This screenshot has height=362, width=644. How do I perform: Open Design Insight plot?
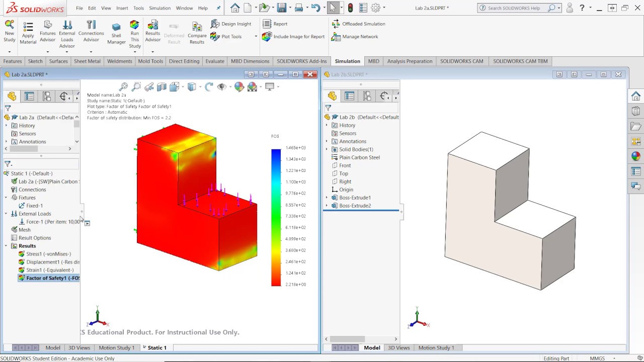click(231, 24)
